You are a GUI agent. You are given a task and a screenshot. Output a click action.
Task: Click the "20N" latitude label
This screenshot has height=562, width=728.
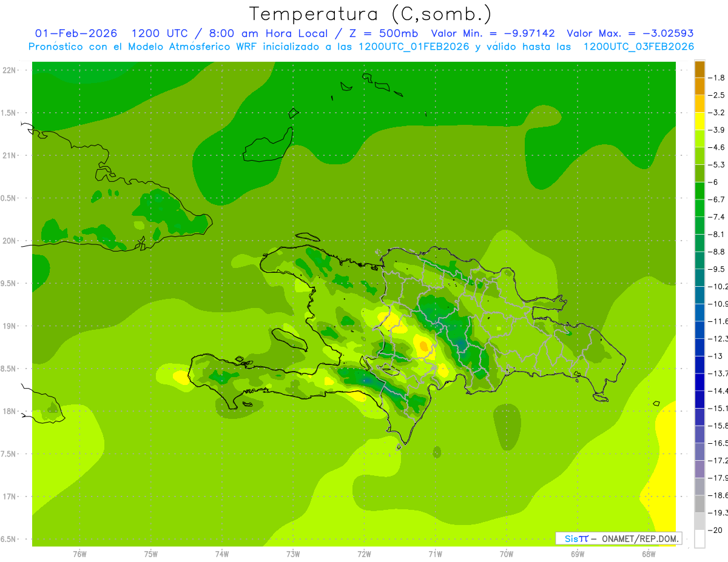click(10, 241)
